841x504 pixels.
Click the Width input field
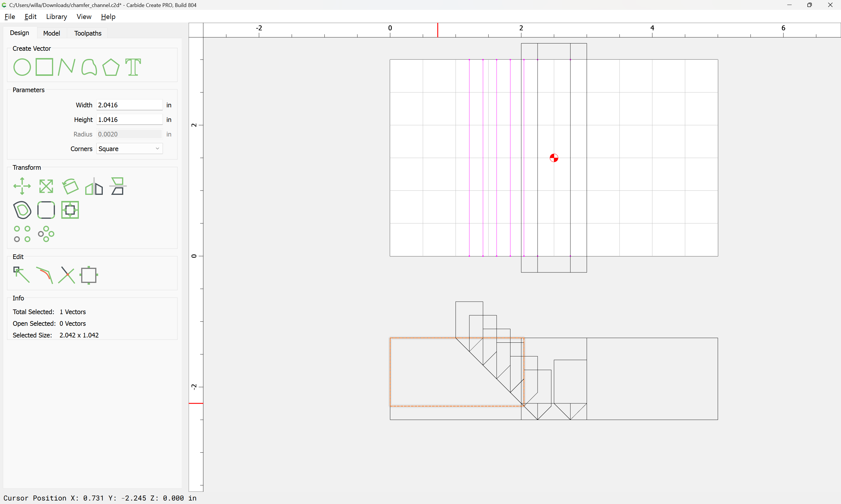[x=129, y=105]
